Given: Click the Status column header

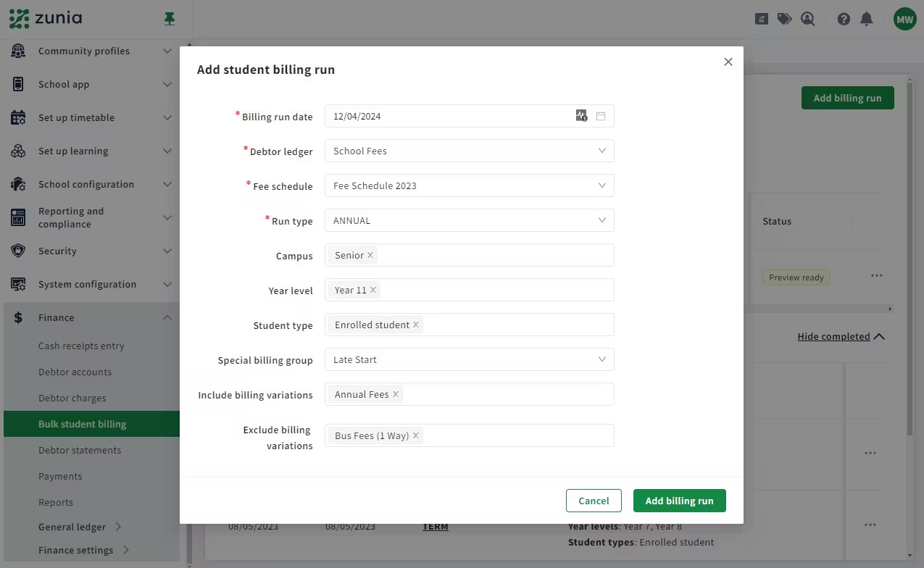Looking at the screenshot, I should (777, 221).
